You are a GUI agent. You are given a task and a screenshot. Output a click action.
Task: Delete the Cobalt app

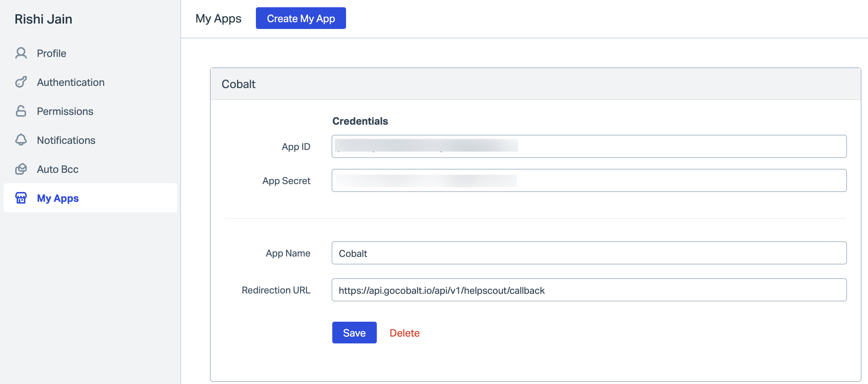coord(405,333)
